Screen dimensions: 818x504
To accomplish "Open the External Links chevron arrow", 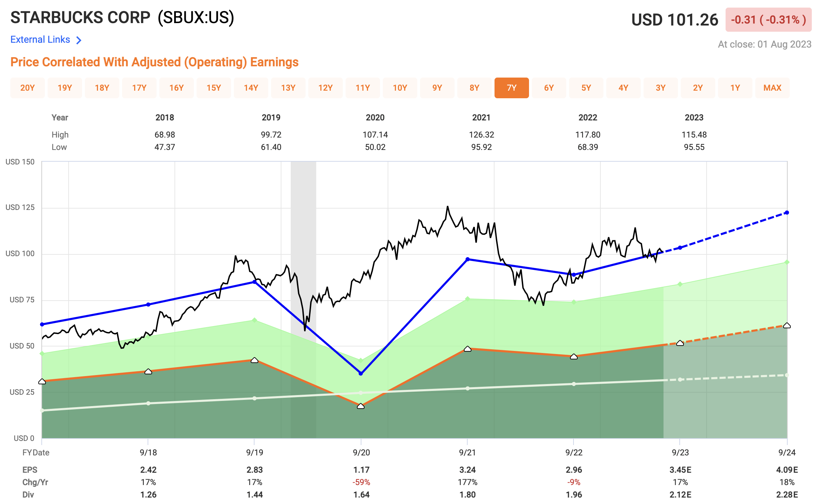I will [x=79, y=40].
